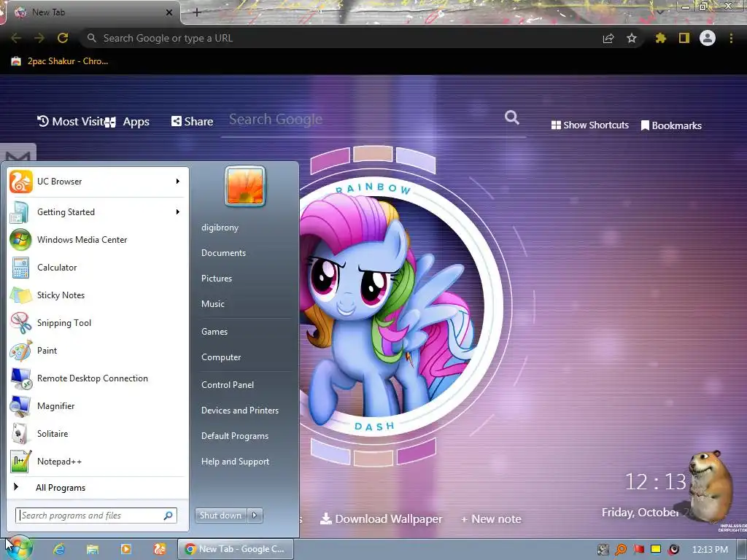Click Download Wallpaper
Image resolution: width=747 pixels, height=560 pixels.
pos(381,518)
